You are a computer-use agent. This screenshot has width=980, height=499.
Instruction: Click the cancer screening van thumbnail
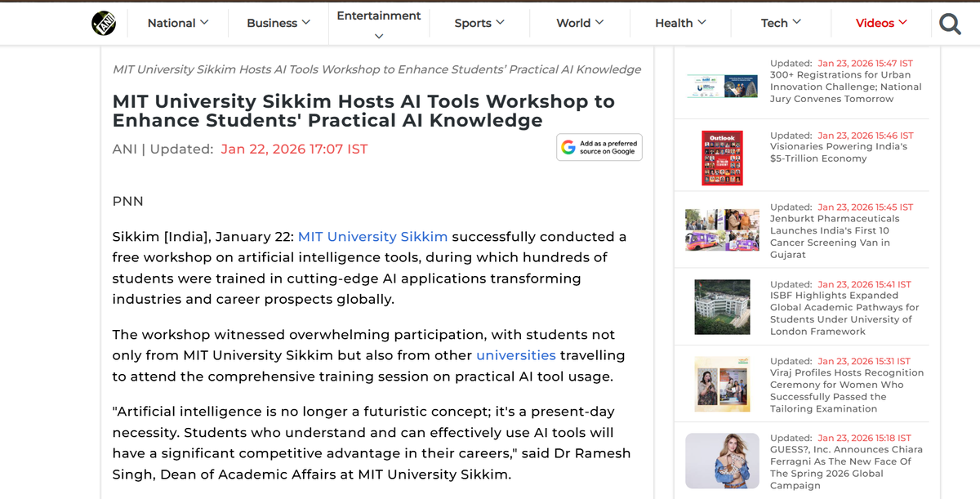pos(722,230)
